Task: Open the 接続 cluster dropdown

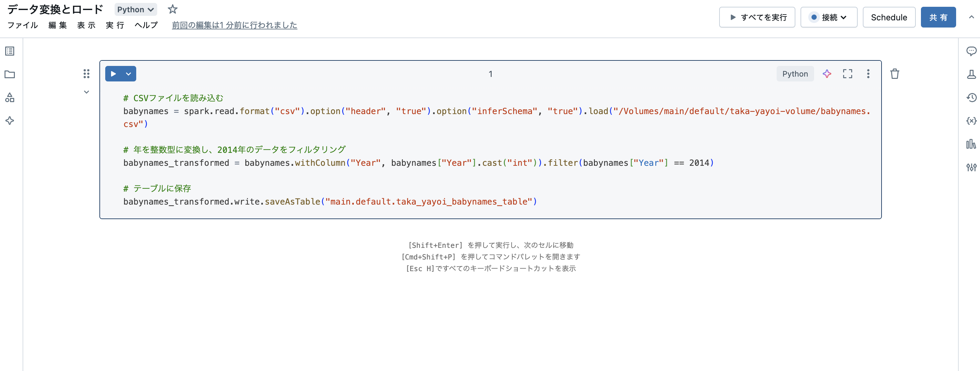Action: [829, 17]
